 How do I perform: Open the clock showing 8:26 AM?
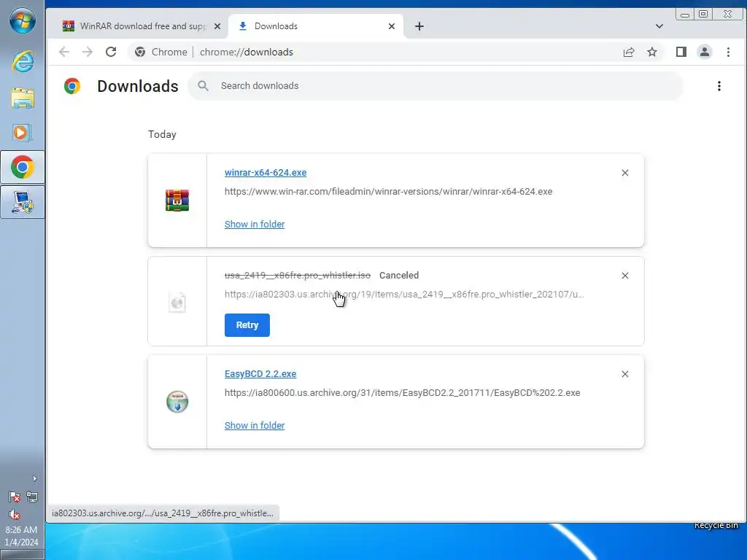click(x=21, y=536)
